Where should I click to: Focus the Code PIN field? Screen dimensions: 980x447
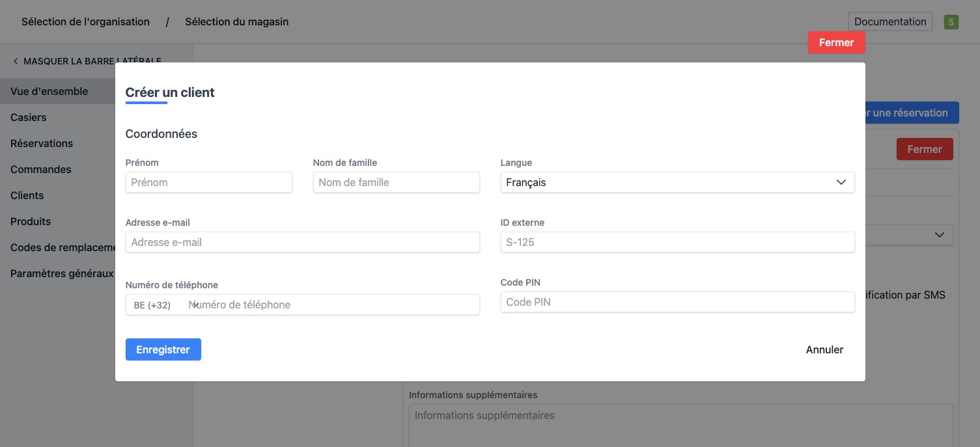677,303
